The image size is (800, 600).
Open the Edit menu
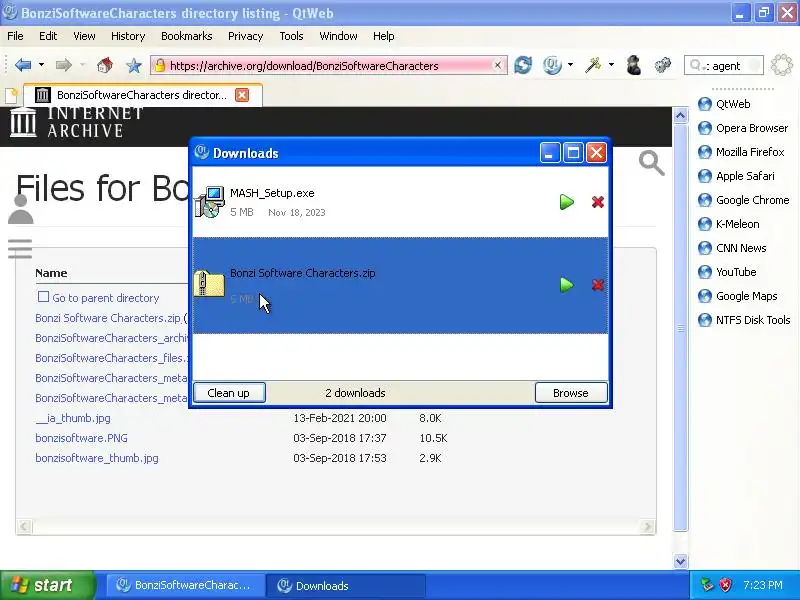[48, 36]
